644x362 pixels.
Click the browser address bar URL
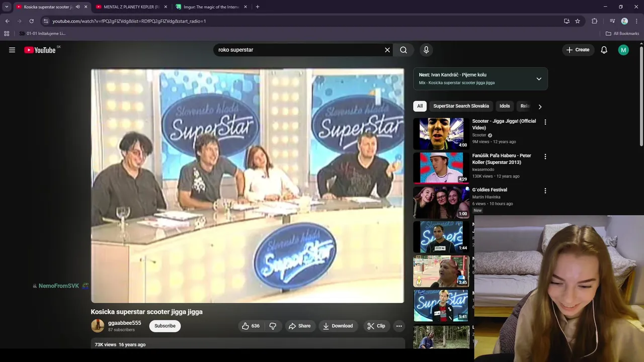129,21
